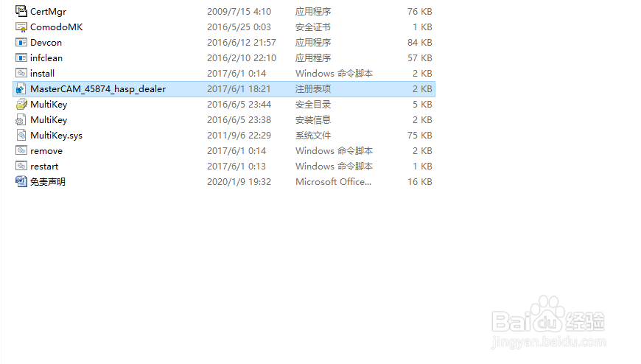Select the restart file name
The image size is (641, 364).
point(44,167)
